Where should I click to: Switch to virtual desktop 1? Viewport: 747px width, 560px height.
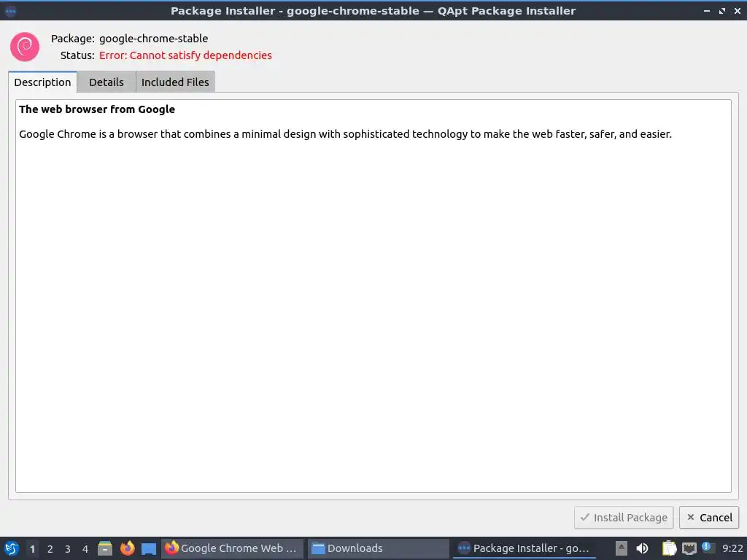(32, 549)
